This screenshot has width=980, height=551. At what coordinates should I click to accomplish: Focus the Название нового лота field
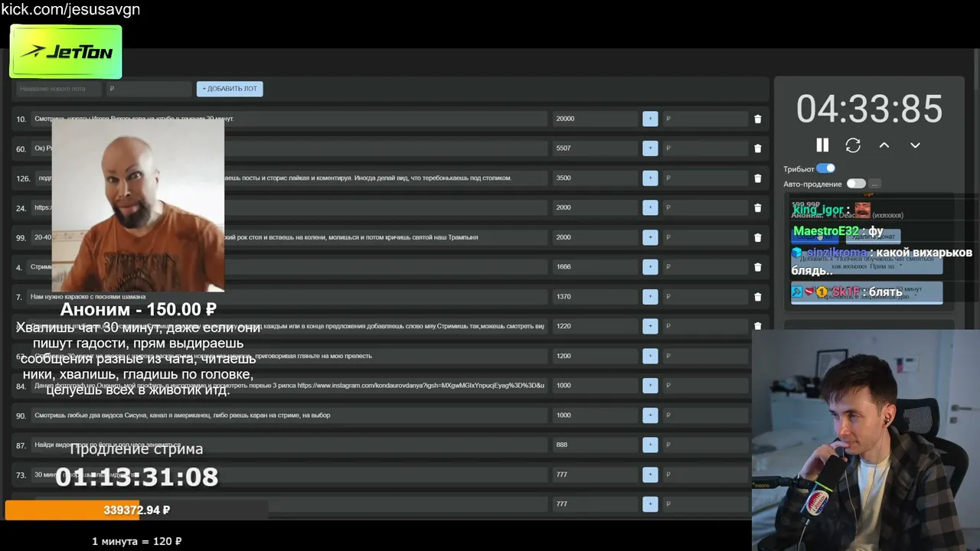[x=60, y=89]
